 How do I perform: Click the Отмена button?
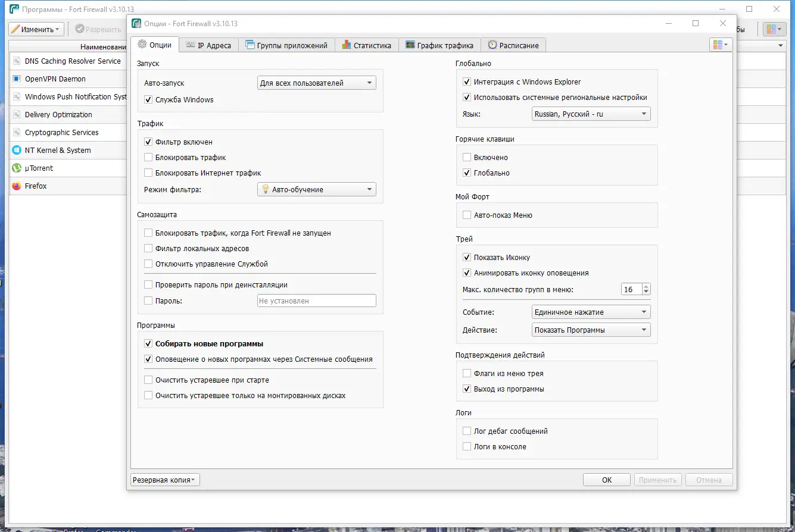click(x=709, y=480)
